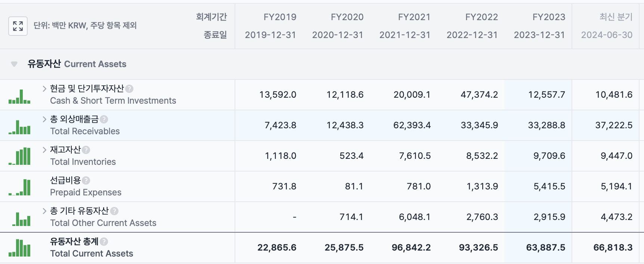This screenshot has height=264, width=644.
Task: Expand the 총 기타 유동자산 row
Action: point(44,211)
